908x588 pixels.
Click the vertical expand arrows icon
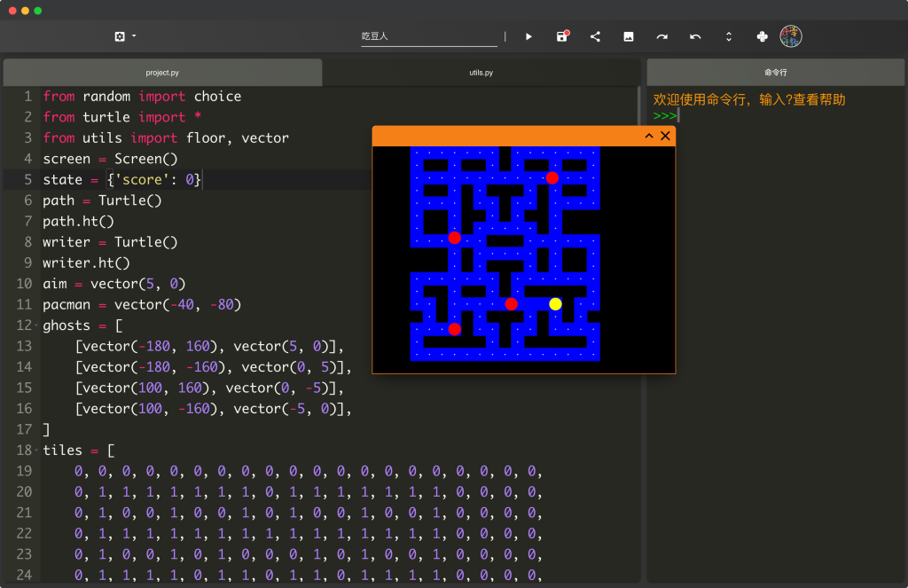pyautogui.click(x=729, y=36)
